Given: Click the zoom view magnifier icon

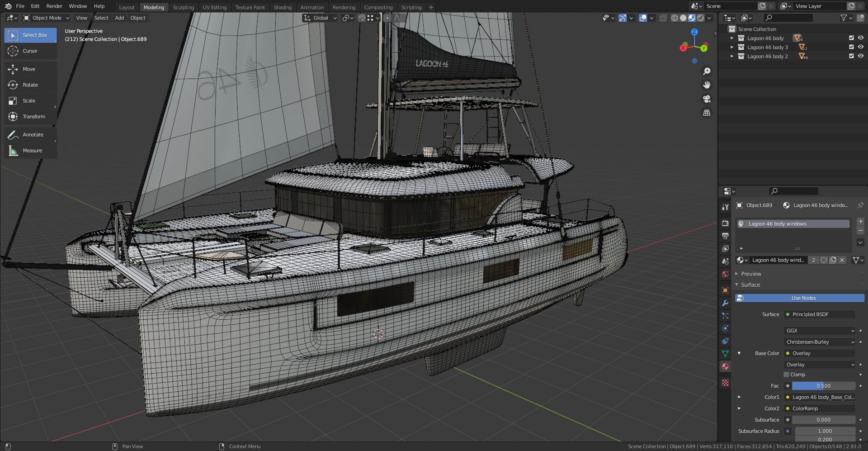Looking at the screenshot, I should tap(707, 71).
